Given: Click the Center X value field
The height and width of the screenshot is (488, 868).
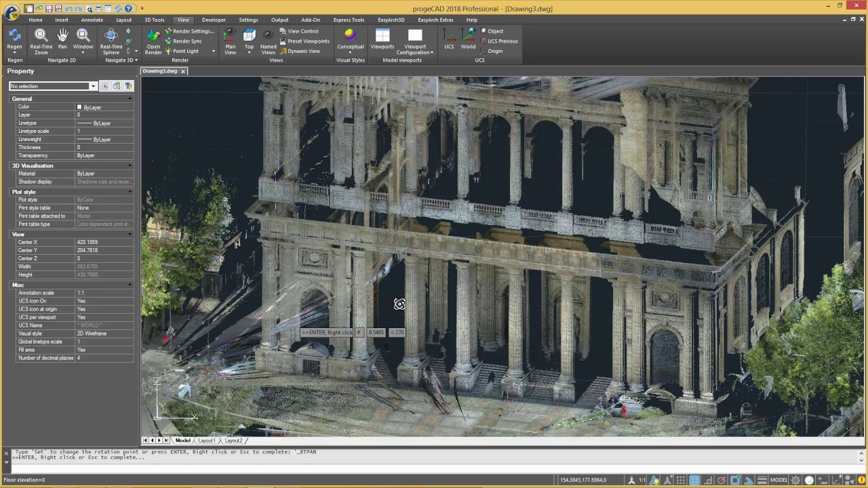Looking at the screenshot, I should (104, 242).
